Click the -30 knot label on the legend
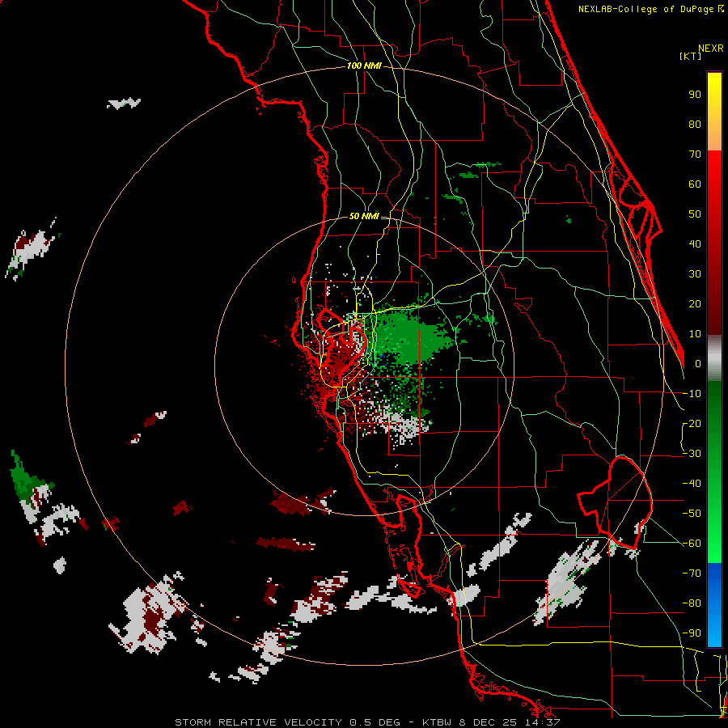The height and width of the screenshot is (728, 728). click(x=692, y=454)
